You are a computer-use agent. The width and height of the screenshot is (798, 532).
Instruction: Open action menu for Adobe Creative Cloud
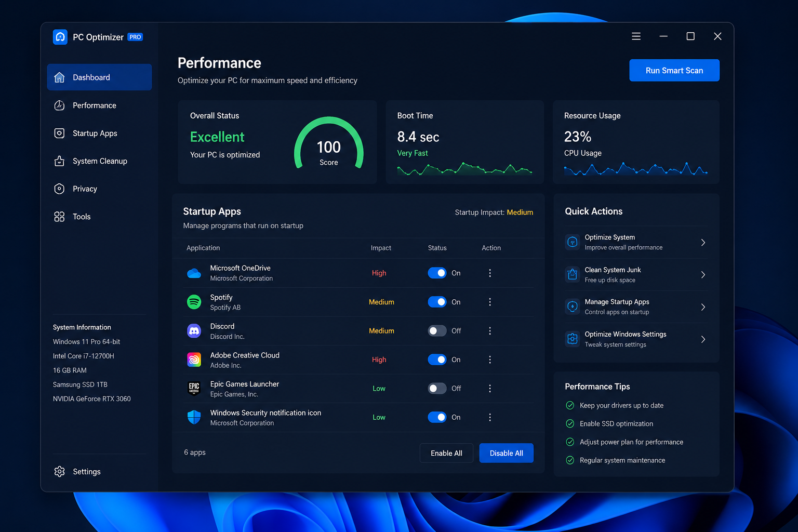(x=490, y=360)
